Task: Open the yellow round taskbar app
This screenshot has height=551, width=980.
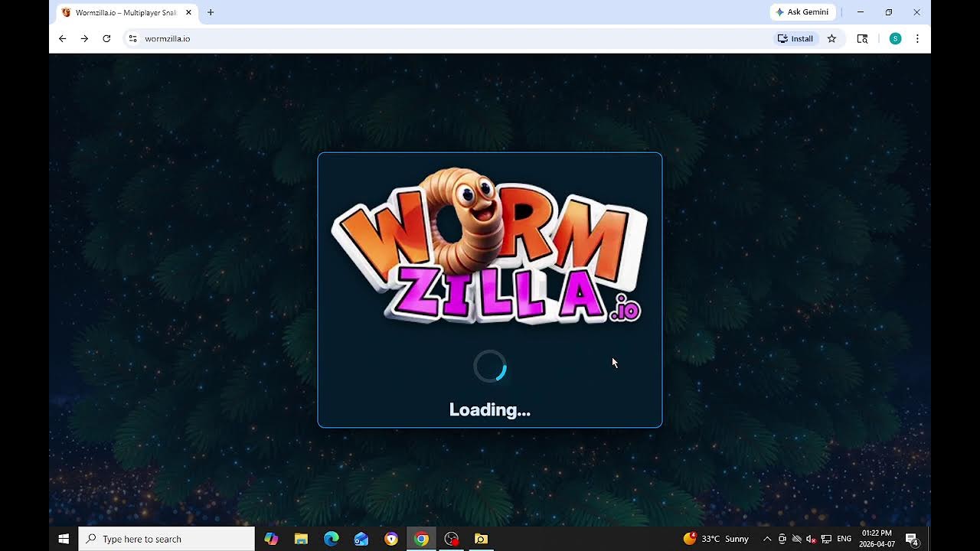Action: point(391,539)
